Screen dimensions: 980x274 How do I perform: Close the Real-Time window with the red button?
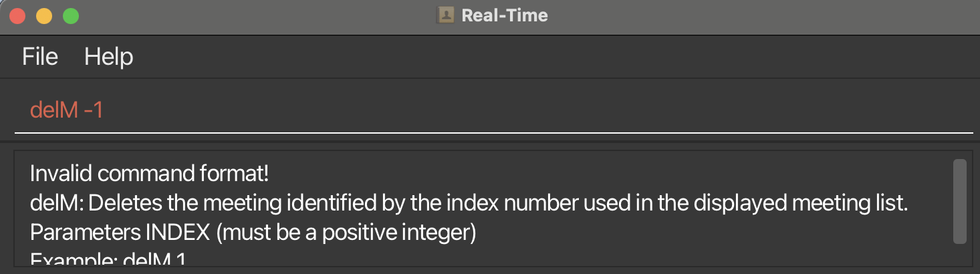17,15
